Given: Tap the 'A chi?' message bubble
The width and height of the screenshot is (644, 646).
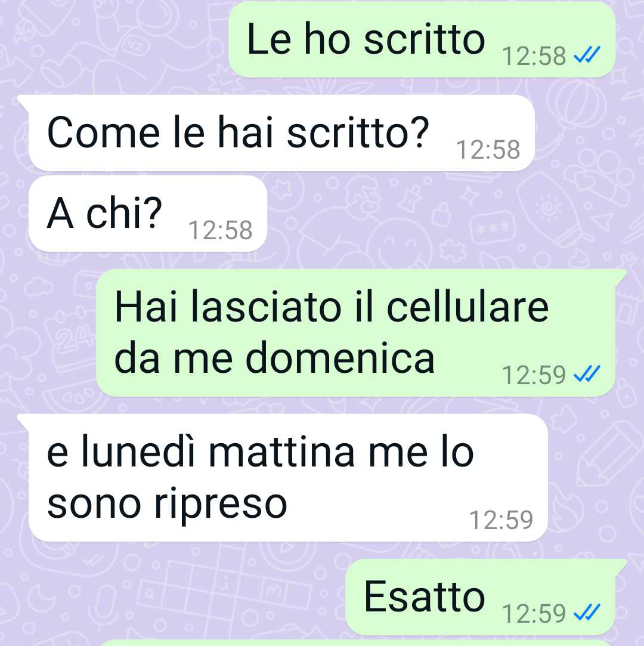Looking at the screenshot, I should 148,214.
